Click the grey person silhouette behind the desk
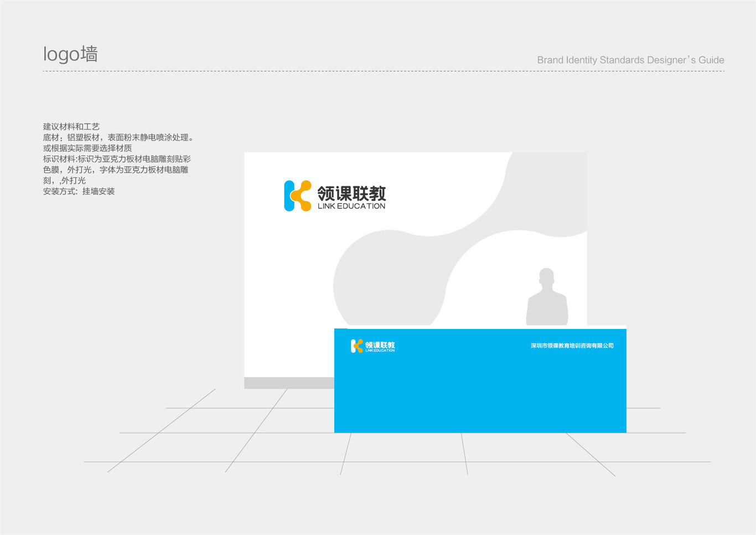The height and width of the screenshot is (535, 756). [x=547, y=297]
